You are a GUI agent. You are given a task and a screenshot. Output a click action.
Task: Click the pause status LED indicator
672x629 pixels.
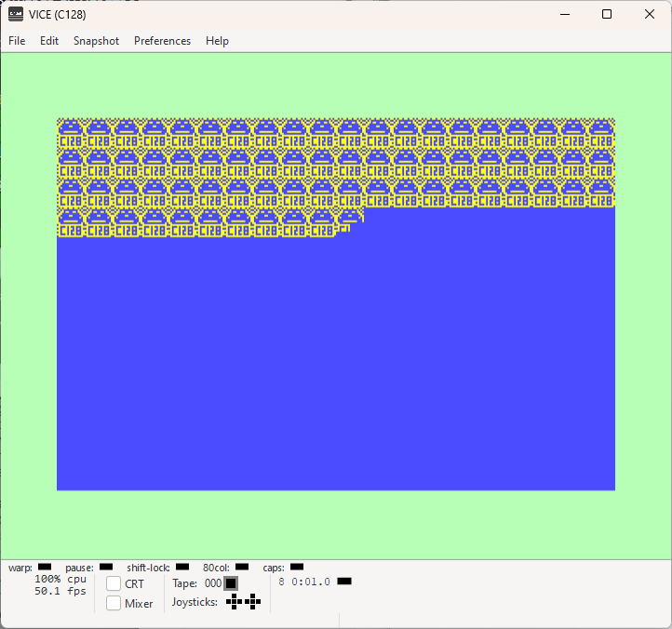pos(106,567)
